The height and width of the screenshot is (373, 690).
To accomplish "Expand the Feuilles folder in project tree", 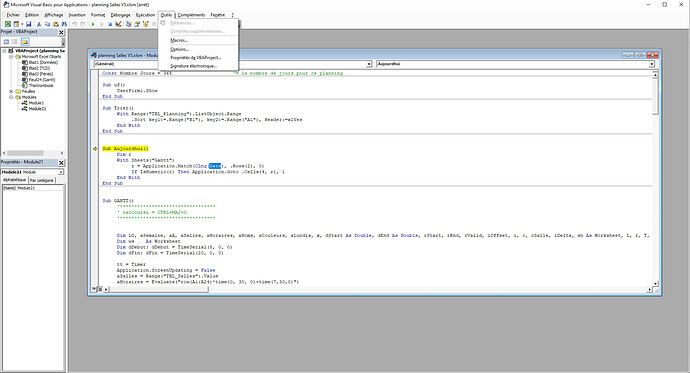I will point(11,91).
